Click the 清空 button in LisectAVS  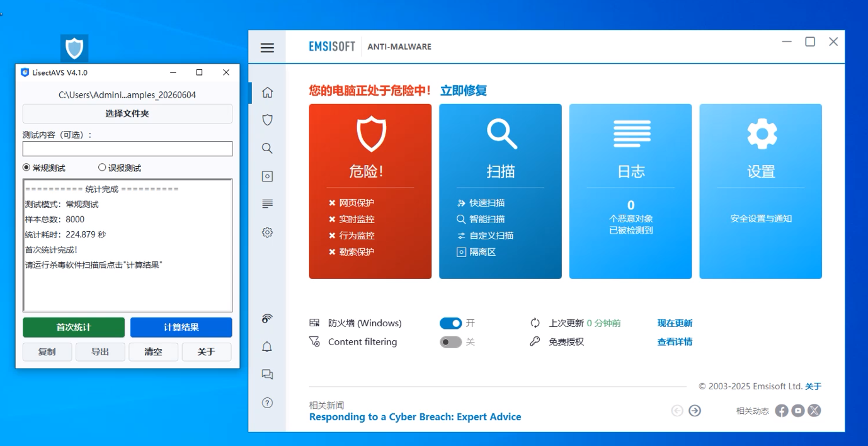pyautogui.click(x=153, y=352)
